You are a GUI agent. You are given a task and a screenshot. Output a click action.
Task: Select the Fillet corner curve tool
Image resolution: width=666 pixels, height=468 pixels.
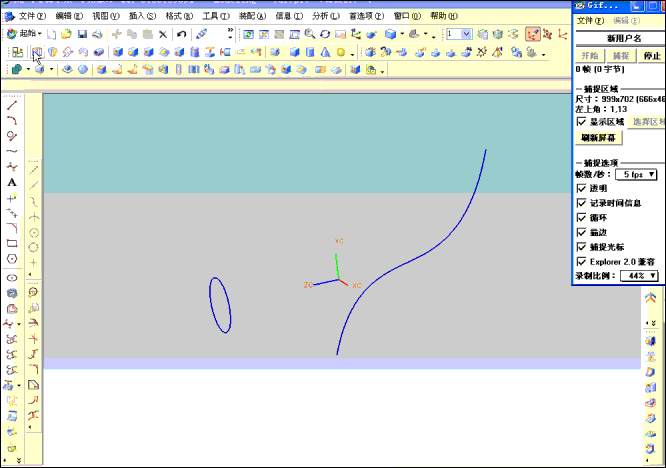pyautogui.click(x=12, y=228)
